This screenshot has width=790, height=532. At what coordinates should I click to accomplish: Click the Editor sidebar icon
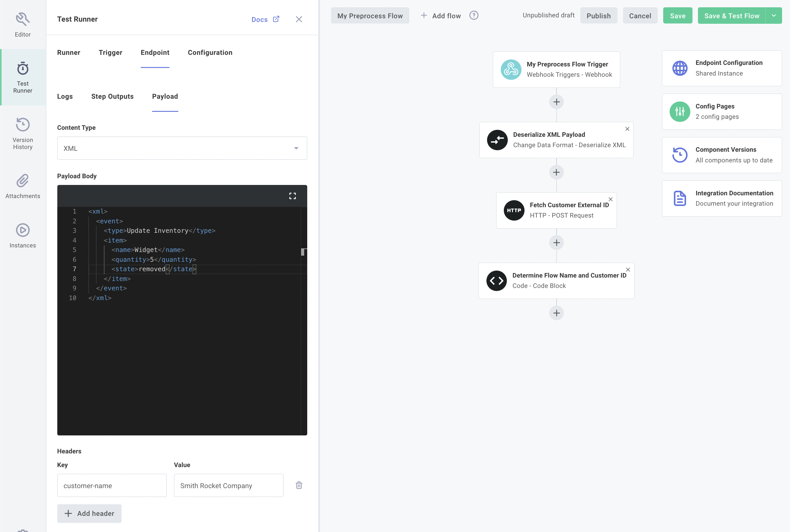click(x=23, y=24)
